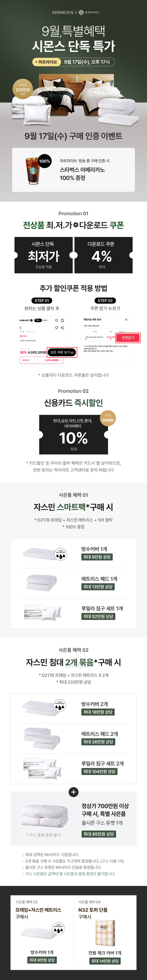The image size is (147, 980).
Task: Click the 100% badge on Starbucks coffee
Action: pyautogui.click(x=44, y=161)
